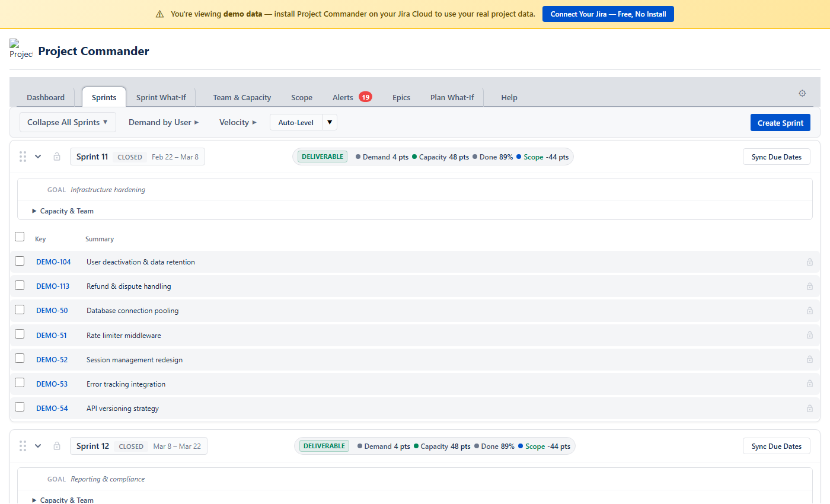This screenshot has width=830, height=504.
Task: Check the select-all checkbox above the issue list
Action: [20, 236]
